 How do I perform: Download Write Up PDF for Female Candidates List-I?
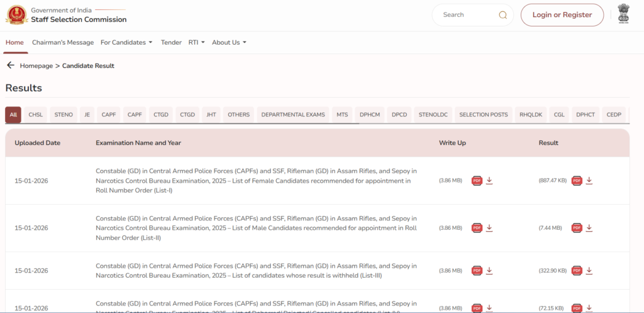click(x=489, y=181)
